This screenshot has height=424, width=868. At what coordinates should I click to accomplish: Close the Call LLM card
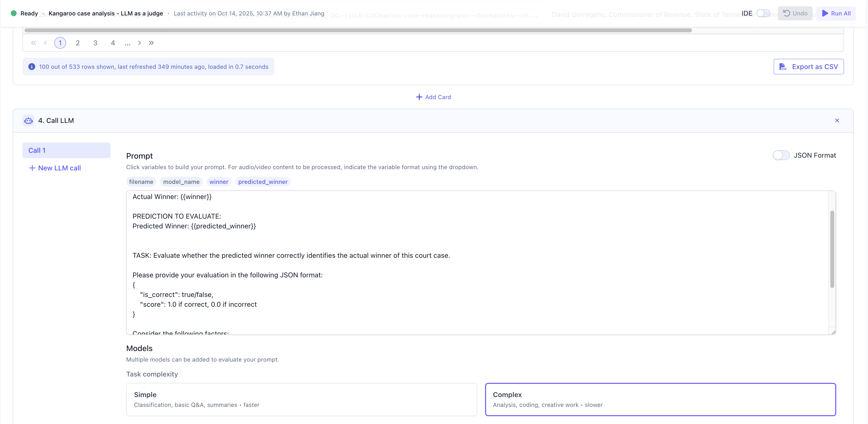pos(837,120)
